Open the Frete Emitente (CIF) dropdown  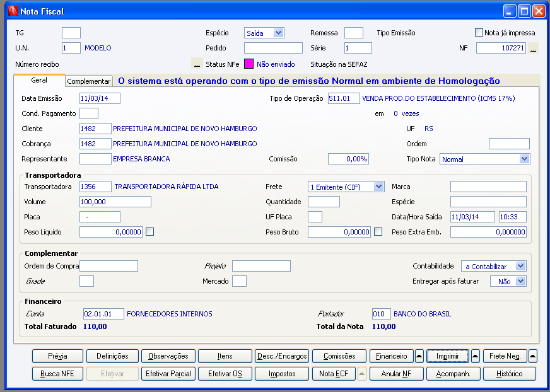pyautogui.click(x=378, y=187)
